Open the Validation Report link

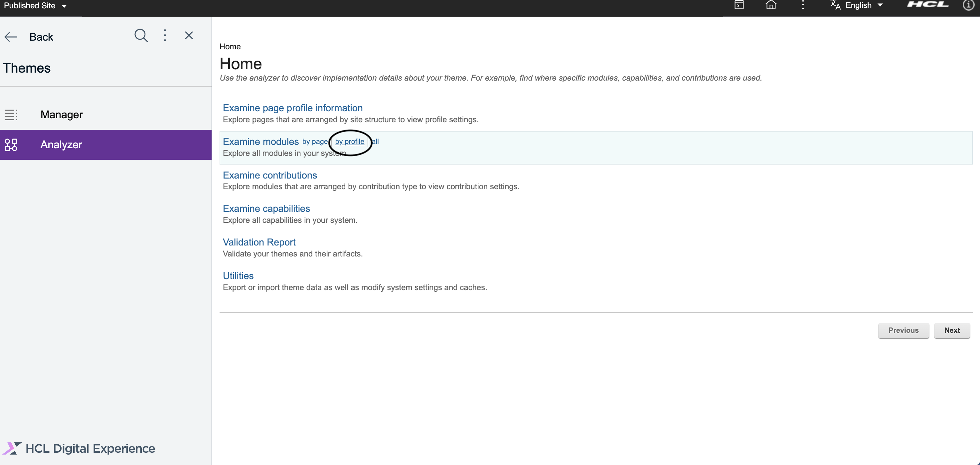[259, 242]
